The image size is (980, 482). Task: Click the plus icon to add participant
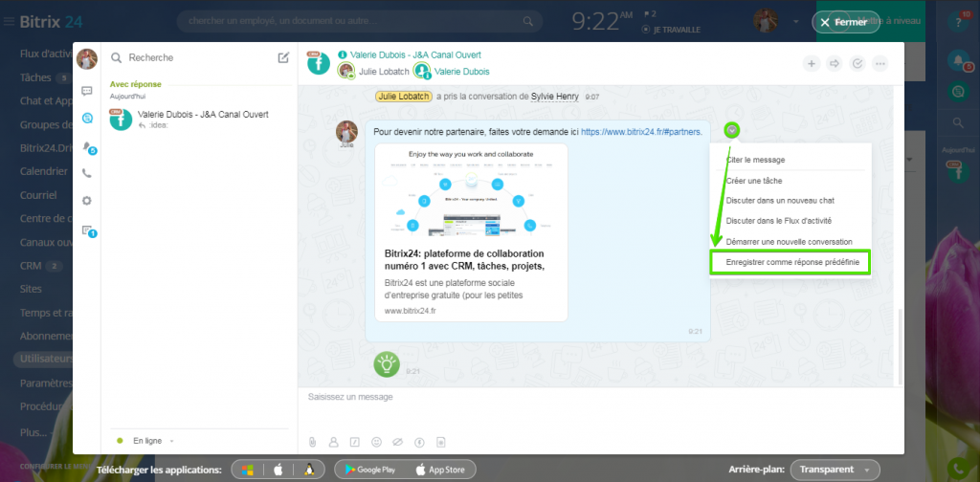[812, 63]
